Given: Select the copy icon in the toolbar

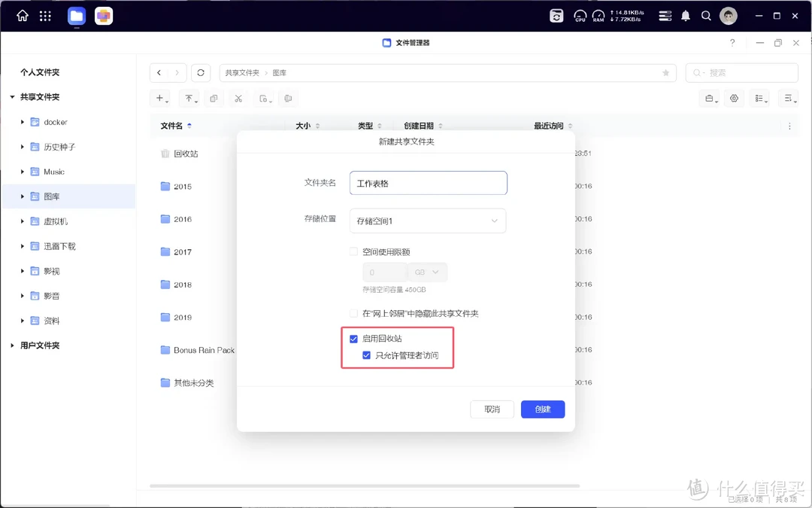Looking at the screenshot, I should tap(213, 98).
